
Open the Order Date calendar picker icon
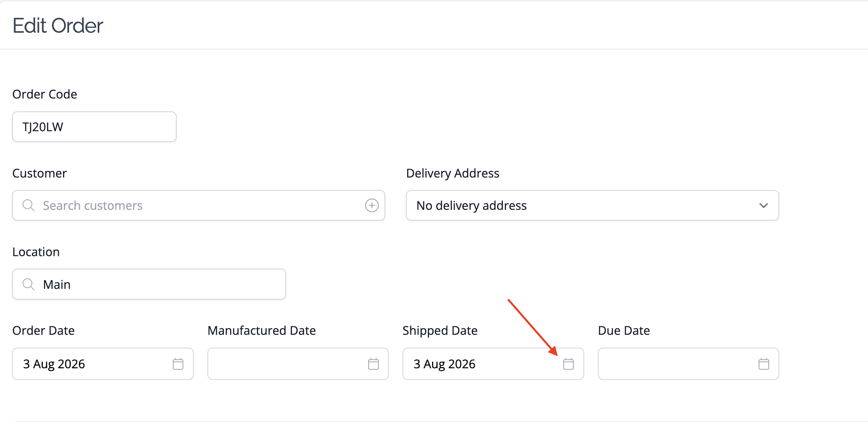[178, 364]
